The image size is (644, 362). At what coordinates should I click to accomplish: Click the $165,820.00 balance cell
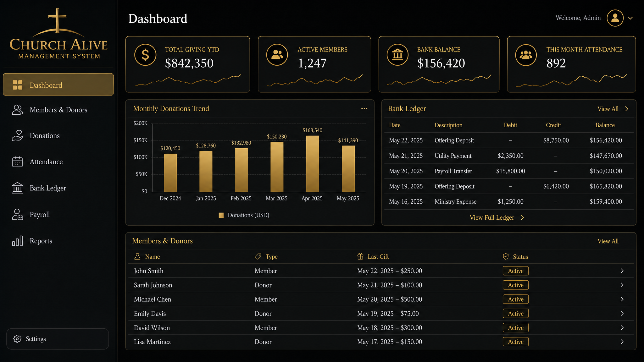[606, 186]
